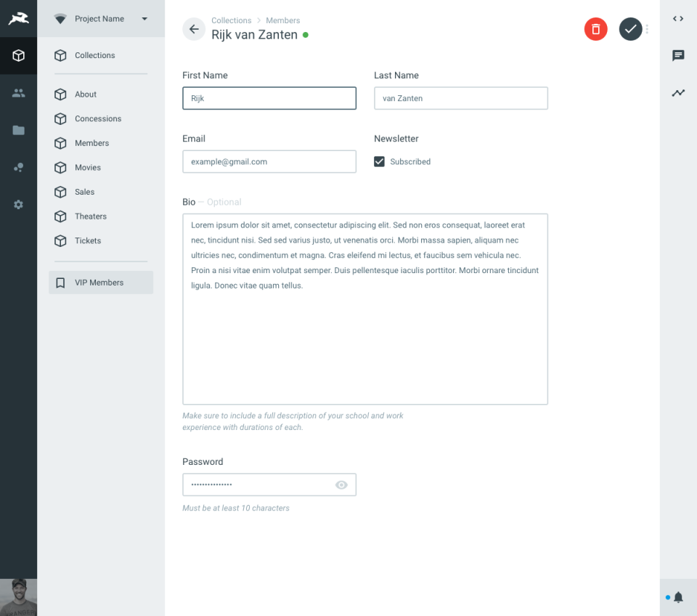
Task: Open more options dots beside save button
Action: coord(647,29)
